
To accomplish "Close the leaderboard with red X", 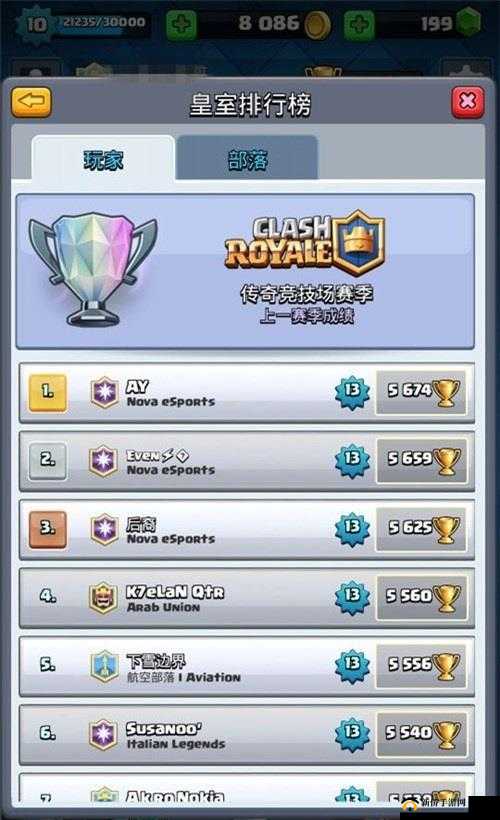I will 467,102.
